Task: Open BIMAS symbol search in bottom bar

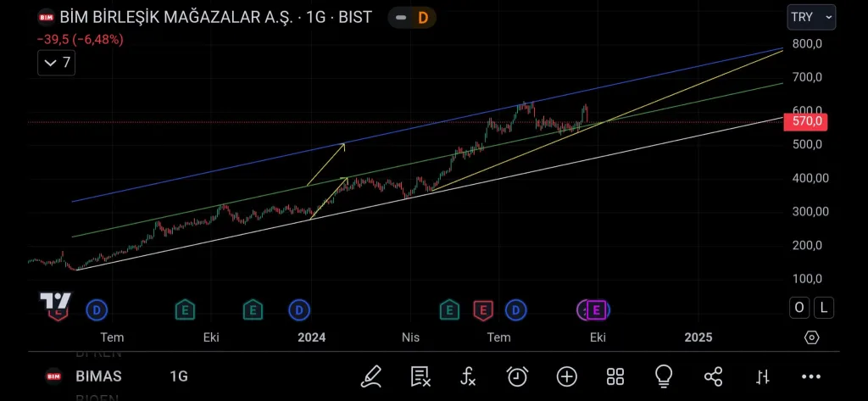Action: 98,376
